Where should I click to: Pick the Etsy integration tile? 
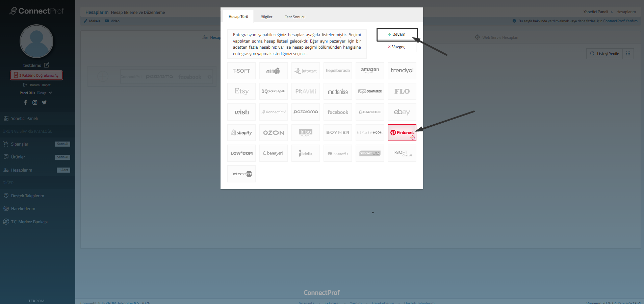click(241, 91)
